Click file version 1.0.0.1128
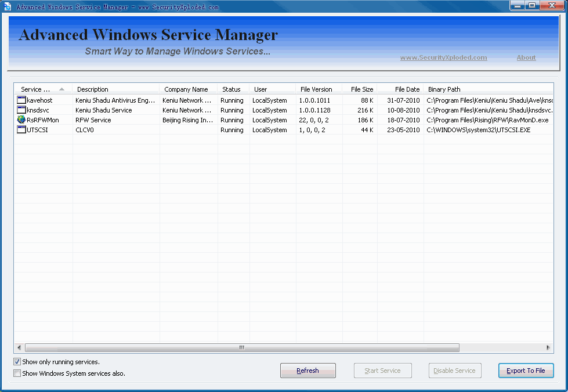The height and width of the screenshot is (392, 568). (314, 110)
